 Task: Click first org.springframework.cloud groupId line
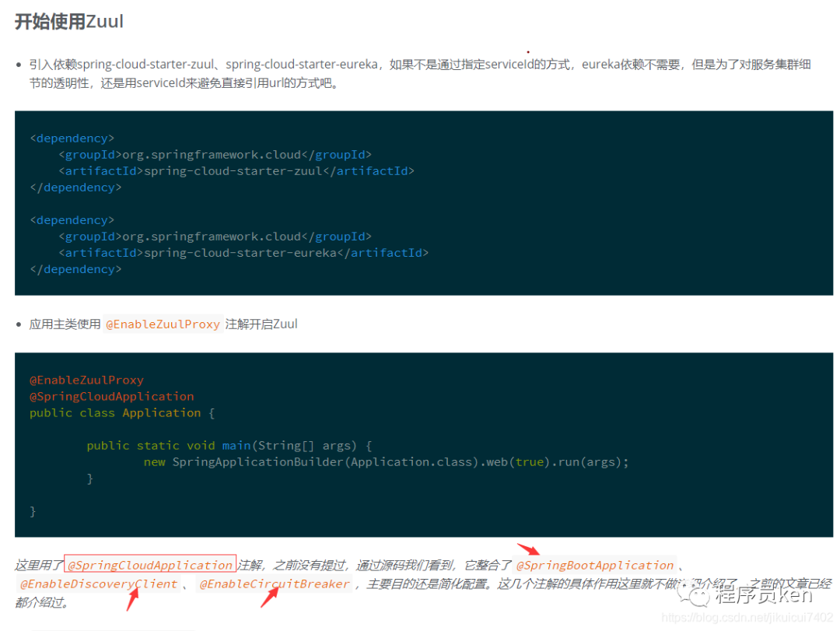(215, 155)
